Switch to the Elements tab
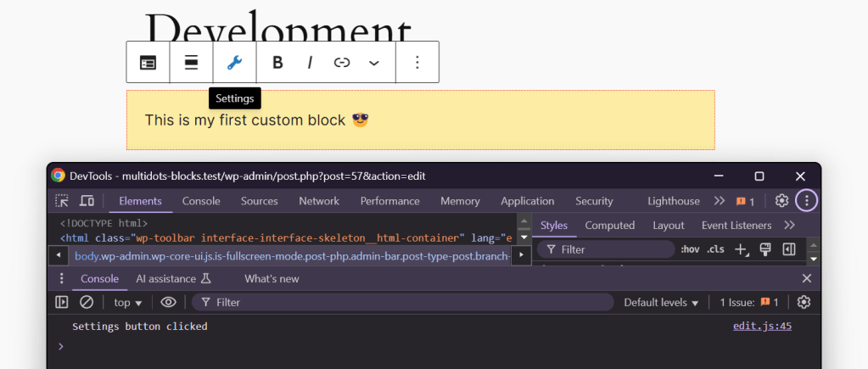This screenshot has height=369, width=868. [x=141, y=201]
